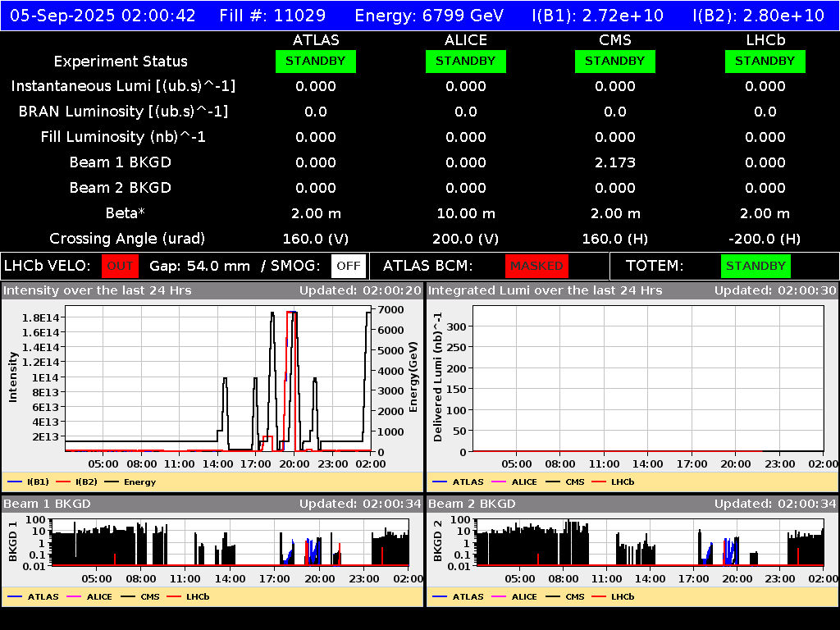Select the I(B1): 2.72e+10 intensity readout
The height and width of the screenshot is (630, 840).
(597, 16)
